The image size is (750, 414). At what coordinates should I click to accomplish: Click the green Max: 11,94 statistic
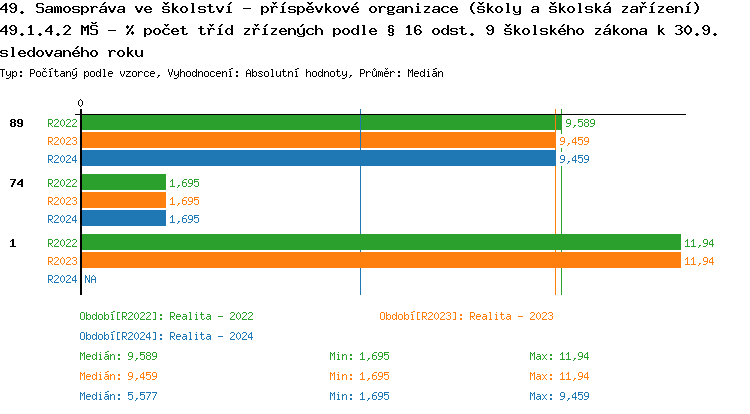coord(559,356)
